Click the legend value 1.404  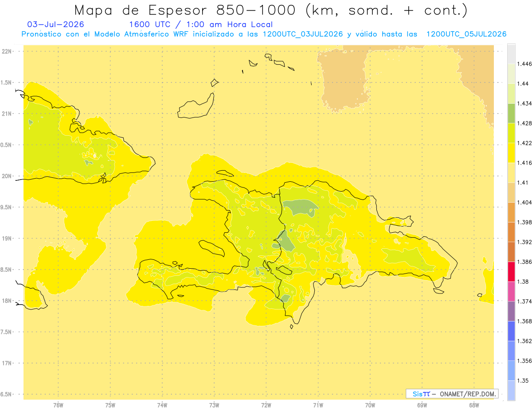pyautogui.click(x=524, y=203)
